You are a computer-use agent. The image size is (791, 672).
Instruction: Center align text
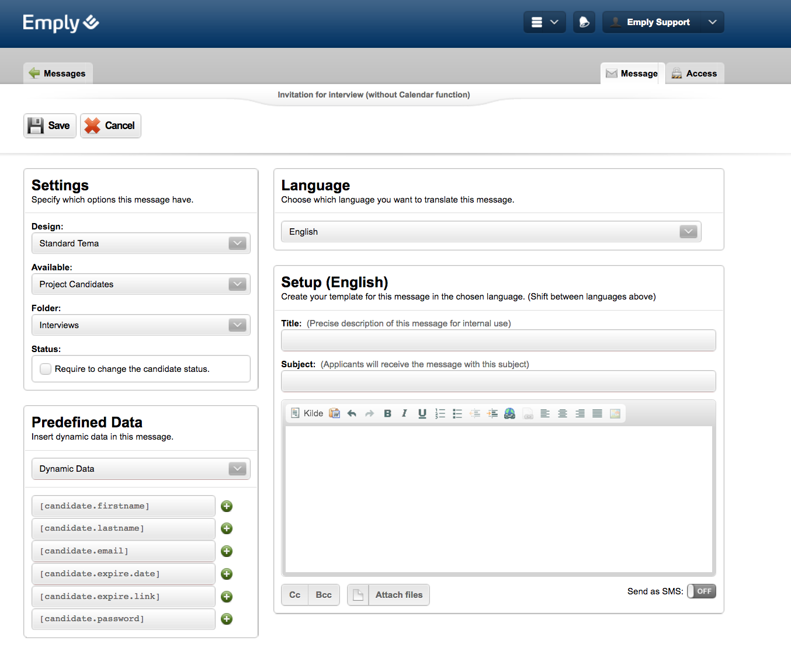coord(563,413)
